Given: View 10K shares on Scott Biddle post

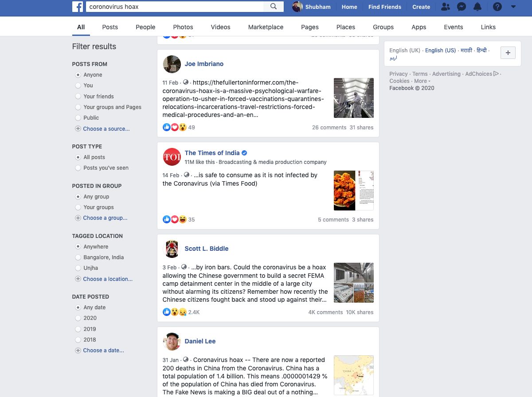Looking at the screenshot, I should 360,312.
